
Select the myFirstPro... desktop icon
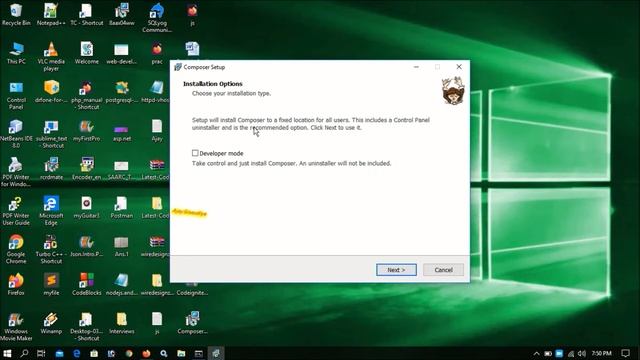point(87,131)
